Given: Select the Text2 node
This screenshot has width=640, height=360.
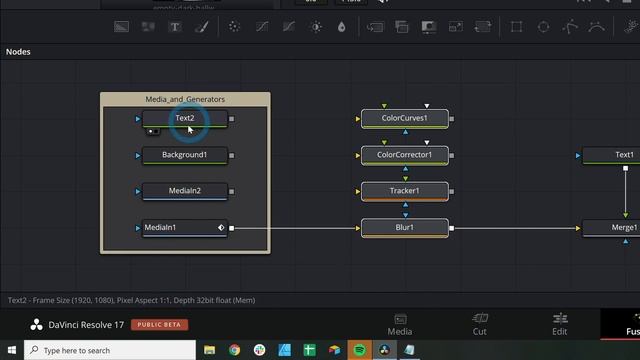Looking at the screenshot, I should (x=185, y=118).
